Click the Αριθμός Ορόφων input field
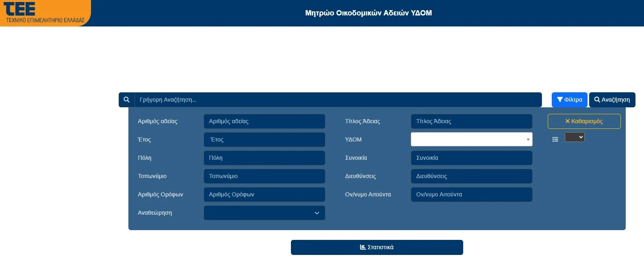Viewport: 644px width, 272px height. pos(264,194)
